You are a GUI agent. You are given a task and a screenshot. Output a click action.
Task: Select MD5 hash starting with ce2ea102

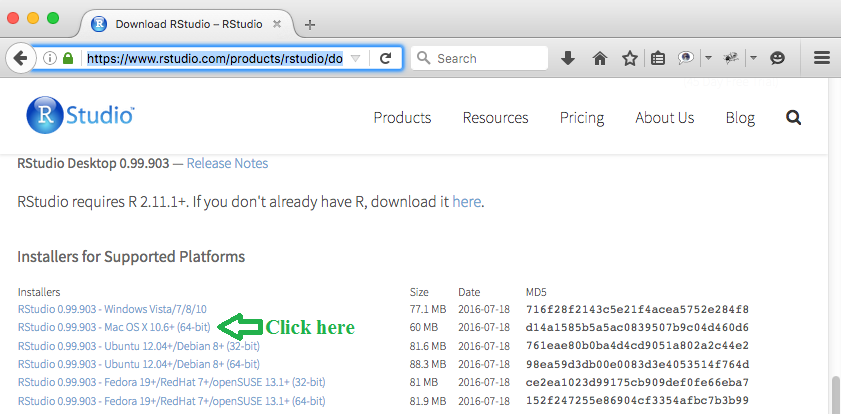point(637,382)
